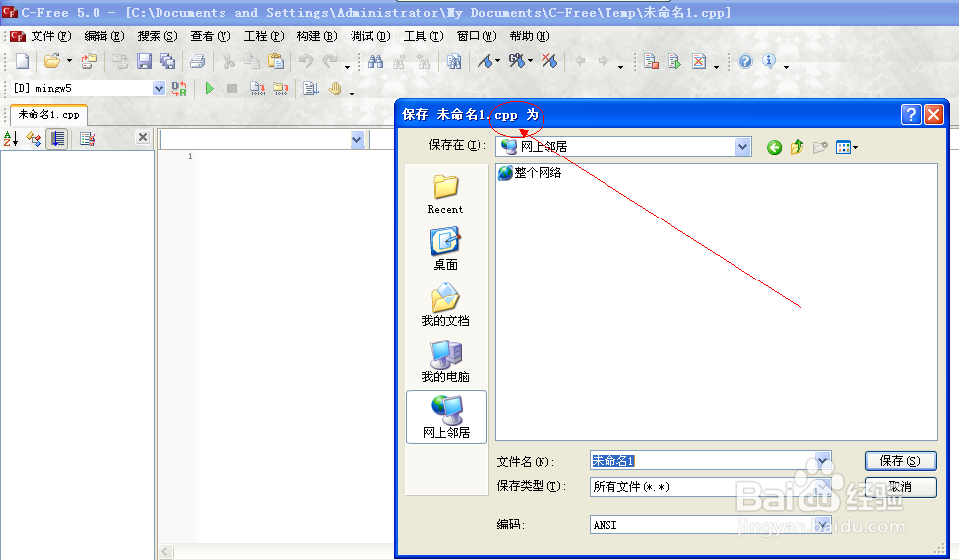This screenshot has width=959, height=560.
Task: Click the Paste clipboard icon
Action: 276,61
